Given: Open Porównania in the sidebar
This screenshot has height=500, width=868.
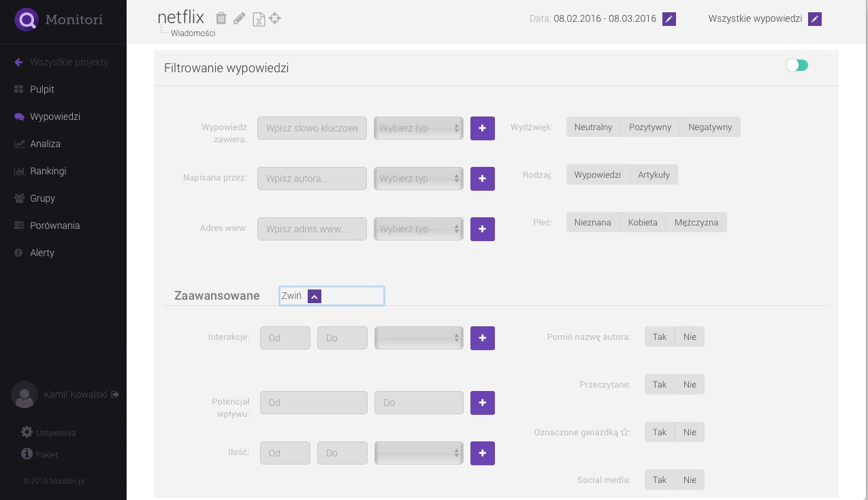Looking at the screenshot, I should tap(47, 225).
